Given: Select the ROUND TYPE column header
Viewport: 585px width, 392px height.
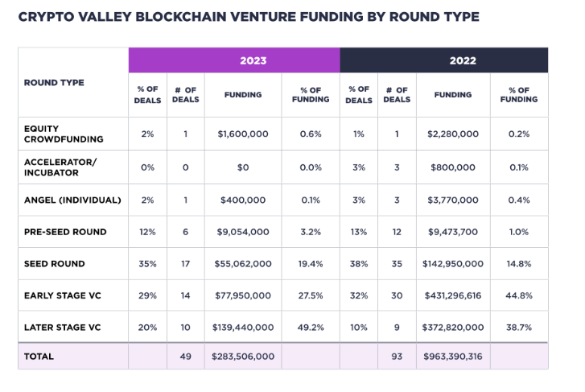Looking at the screenshot, I should tap(54, 83).
